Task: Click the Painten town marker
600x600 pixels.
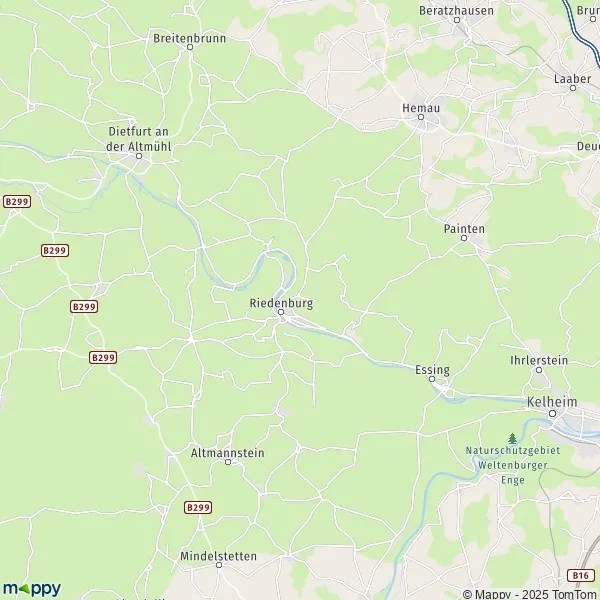Action: point(464,238)
